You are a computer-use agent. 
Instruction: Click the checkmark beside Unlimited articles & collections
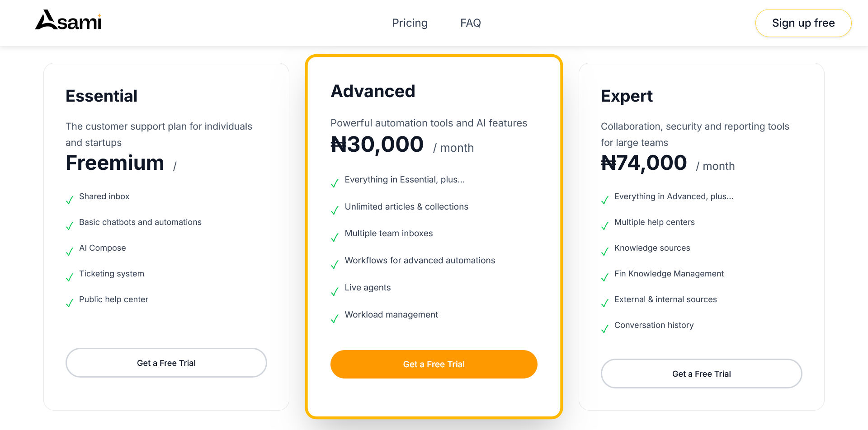pos(335,210)
